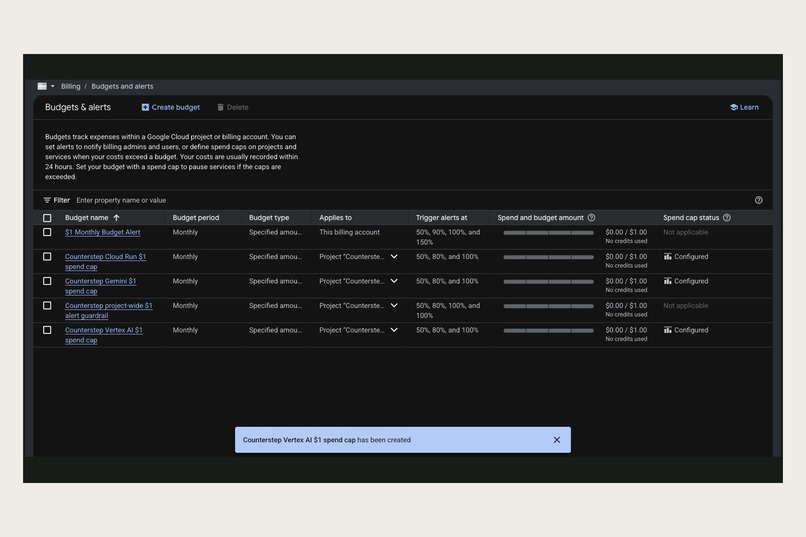Screen dimensions: 806x537
Task: Expand Applies to for project-wide alert budget
Action: (x=394, y=305)
